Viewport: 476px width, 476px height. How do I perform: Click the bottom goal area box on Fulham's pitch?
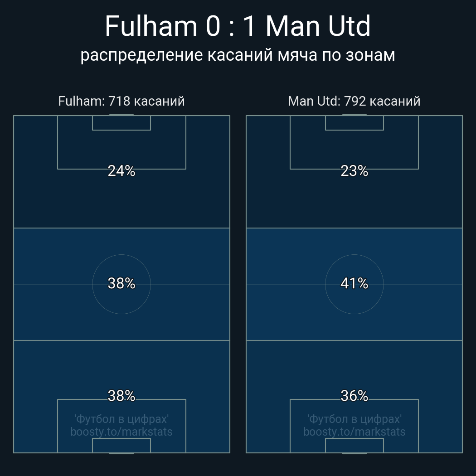(121, 445)
